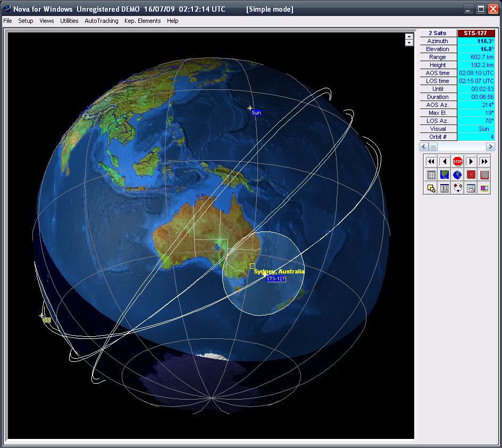
Task: Click the LOS Az. value 70°
Action: click(x=476, y=121)
